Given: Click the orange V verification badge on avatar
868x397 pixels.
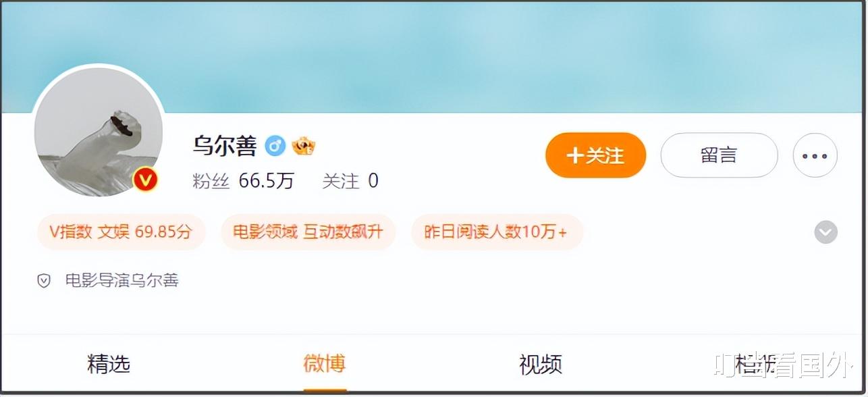Looking at the screenshot, I should (x=145, y=180).
